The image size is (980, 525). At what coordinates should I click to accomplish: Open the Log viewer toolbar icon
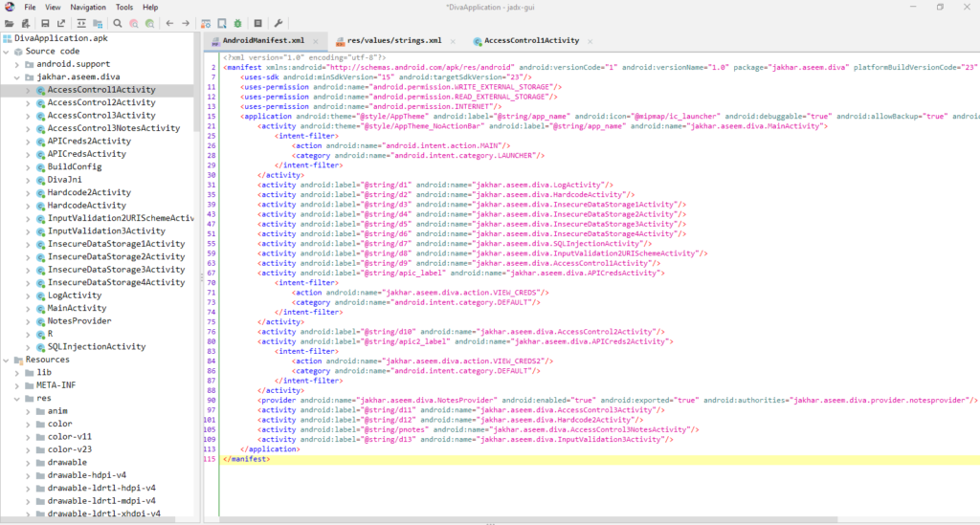tap(258, 24)
